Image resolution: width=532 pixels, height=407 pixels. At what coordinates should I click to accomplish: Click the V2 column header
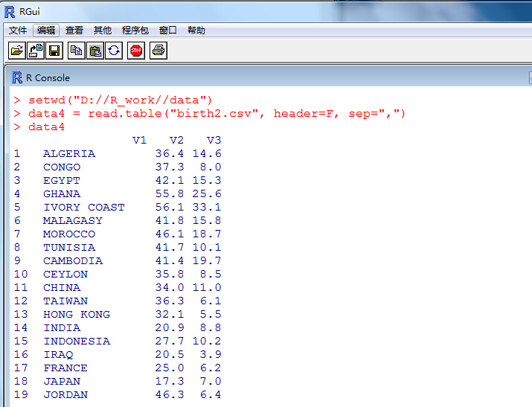tap(177, 140)
